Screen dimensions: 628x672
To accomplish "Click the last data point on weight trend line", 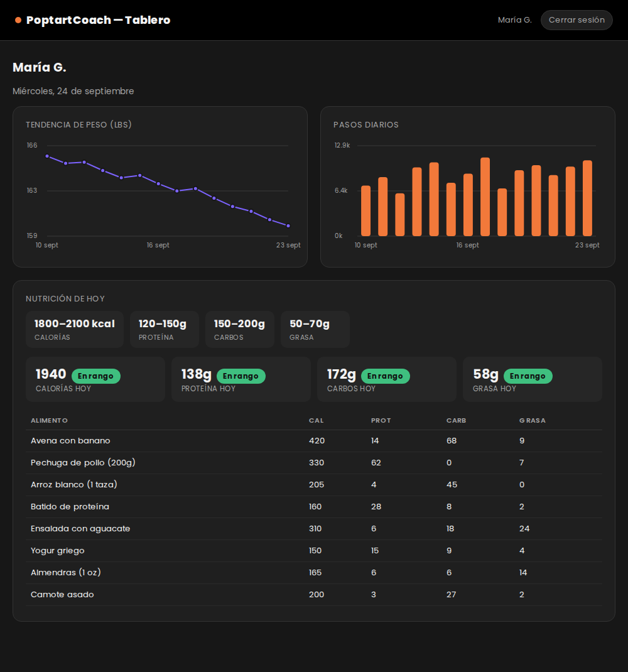I will [x=288, y=226].
